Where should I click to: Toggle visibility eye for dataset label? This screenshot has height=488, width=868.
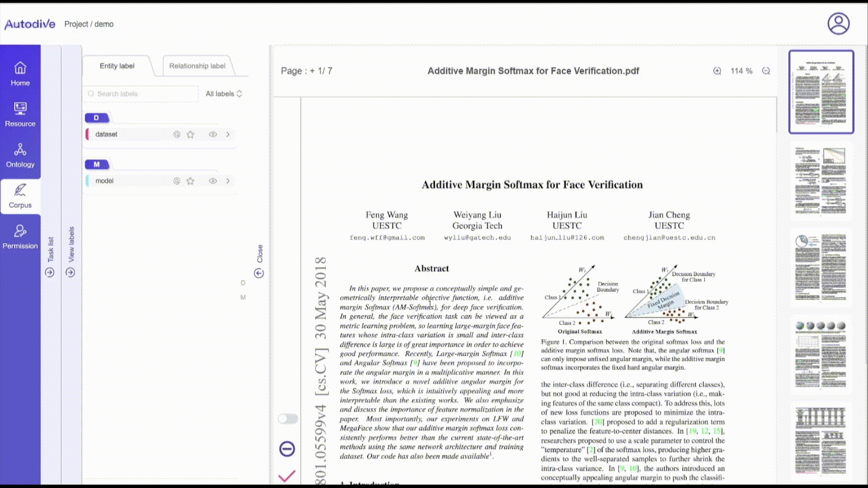(x=213, y=134)
